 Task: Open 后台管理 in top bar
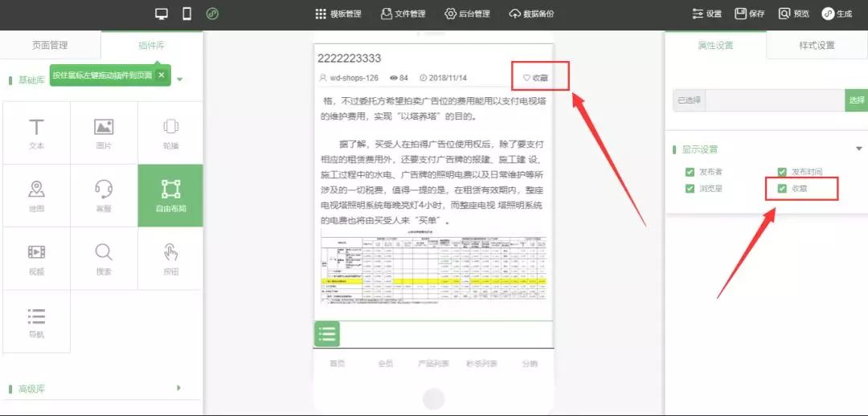tap(468, 14)
